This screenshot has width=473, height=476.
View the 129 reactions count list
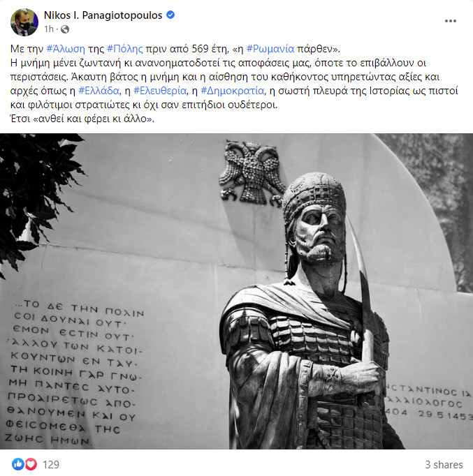click(51, 464)
